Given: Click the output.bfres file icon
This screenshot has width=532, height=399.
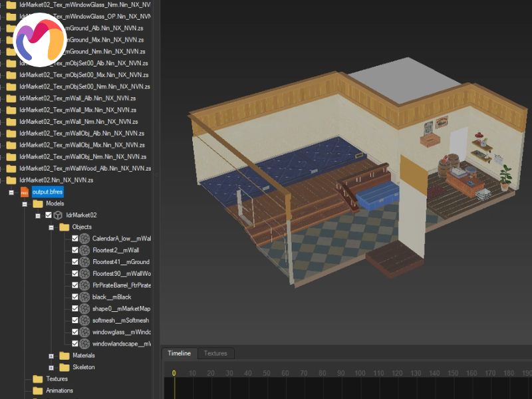Looking at the screenshot, I should 25,192.
